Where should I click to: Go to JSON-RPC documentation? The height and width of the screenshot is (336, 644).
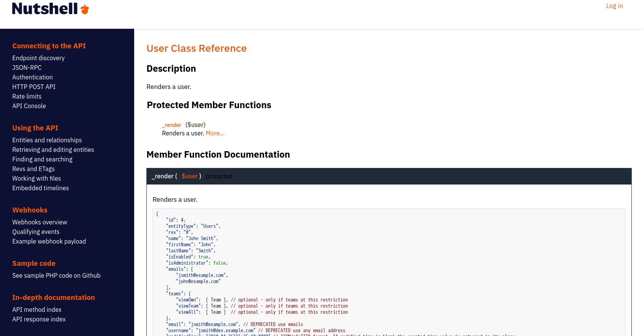pyautogui.click(x=27, y=68)
